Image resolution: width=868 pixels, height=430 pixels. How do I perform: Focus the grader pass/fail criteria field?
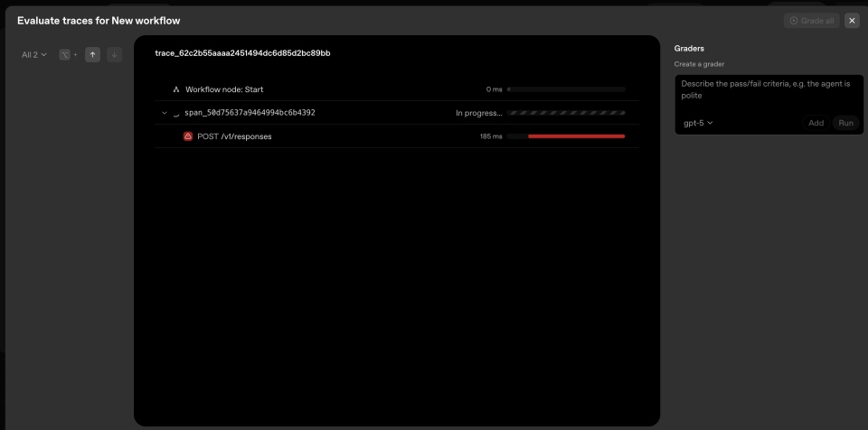coord(769,89)
